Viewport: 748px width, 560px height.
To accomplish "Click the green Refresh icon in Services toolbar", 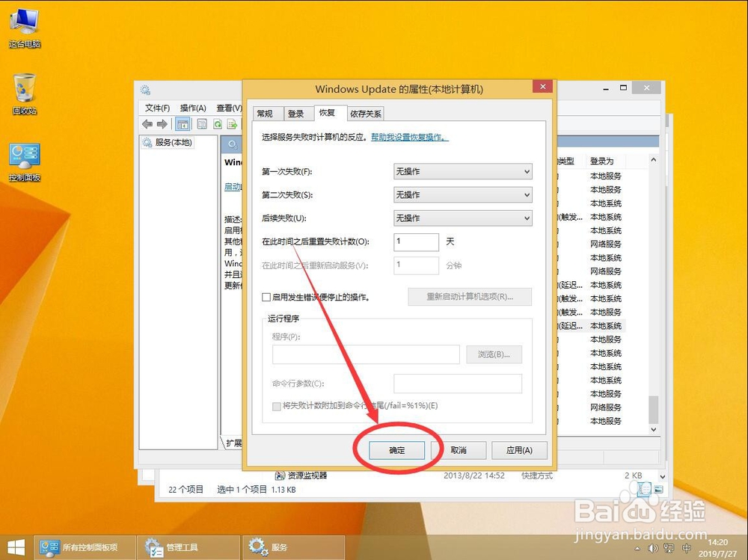I will coord(218,125).
